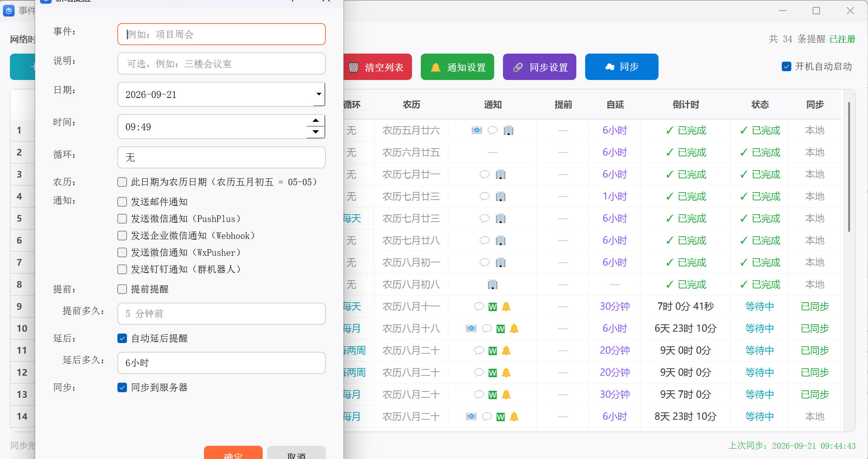Check 发送企业微信通知 (Webhook)
This screenshot has height=459, width=868.
click(x=122, y=236)
